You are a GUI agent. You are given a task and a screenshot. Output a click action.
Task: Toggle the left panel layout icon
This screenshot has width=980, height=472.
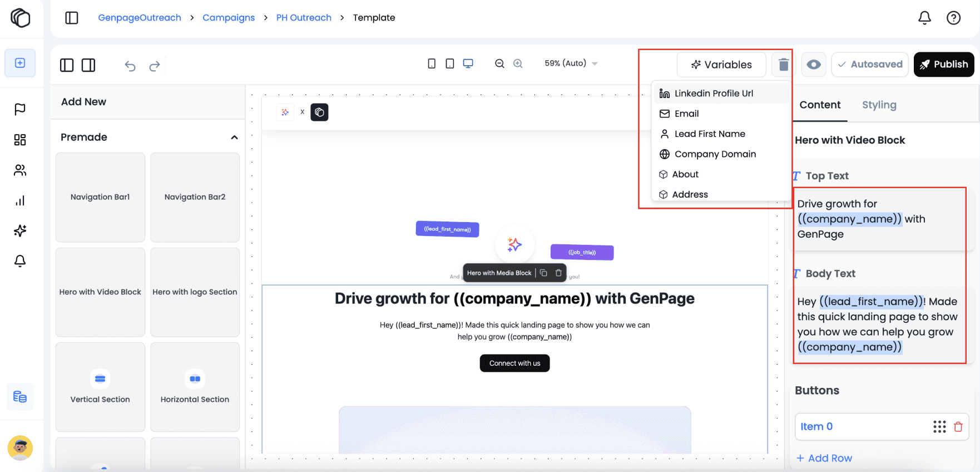coord(67,65)
